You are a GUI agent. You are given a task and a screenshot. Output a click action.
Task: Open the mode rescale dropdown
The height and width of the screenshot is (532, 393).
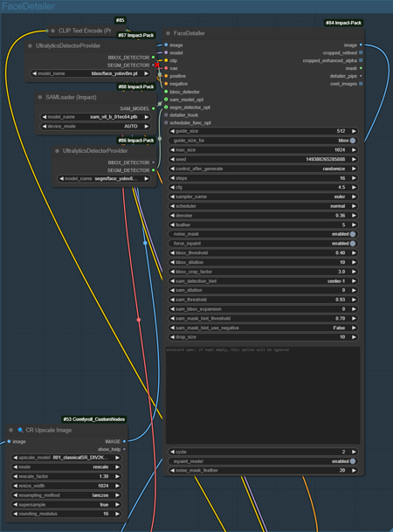point(66,467)
